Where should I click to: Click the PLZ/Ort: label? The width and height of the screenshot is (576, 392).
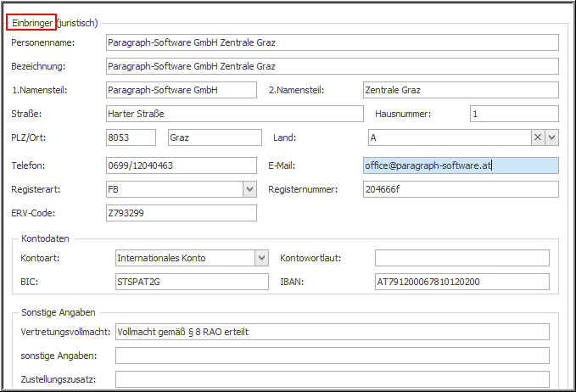click(x=29, y=137)
